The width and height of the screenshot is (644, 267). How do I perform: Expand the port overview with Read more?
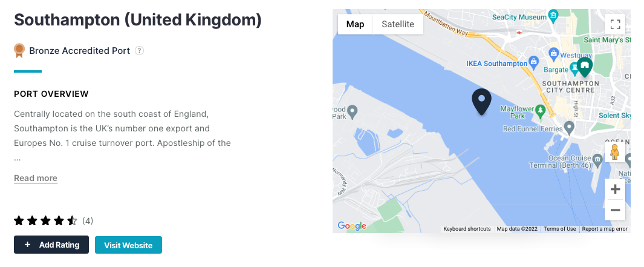click(x=36, y=178)
